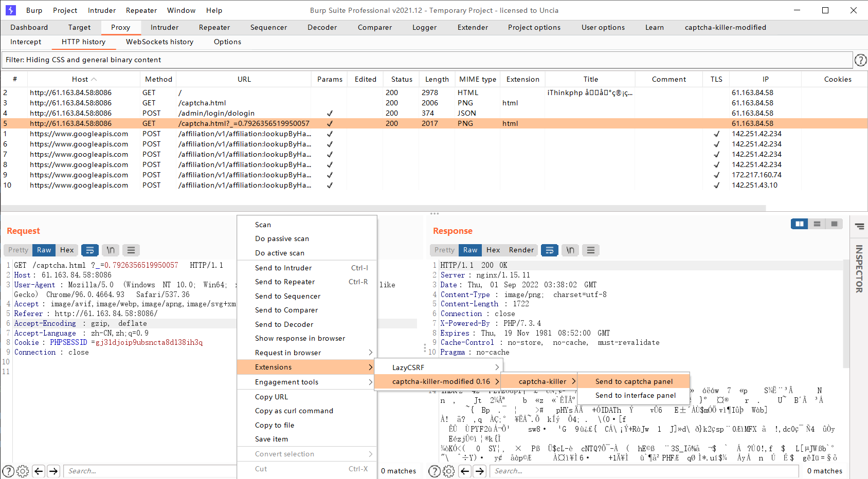Toggle response show non-printable \n icon

570,250
